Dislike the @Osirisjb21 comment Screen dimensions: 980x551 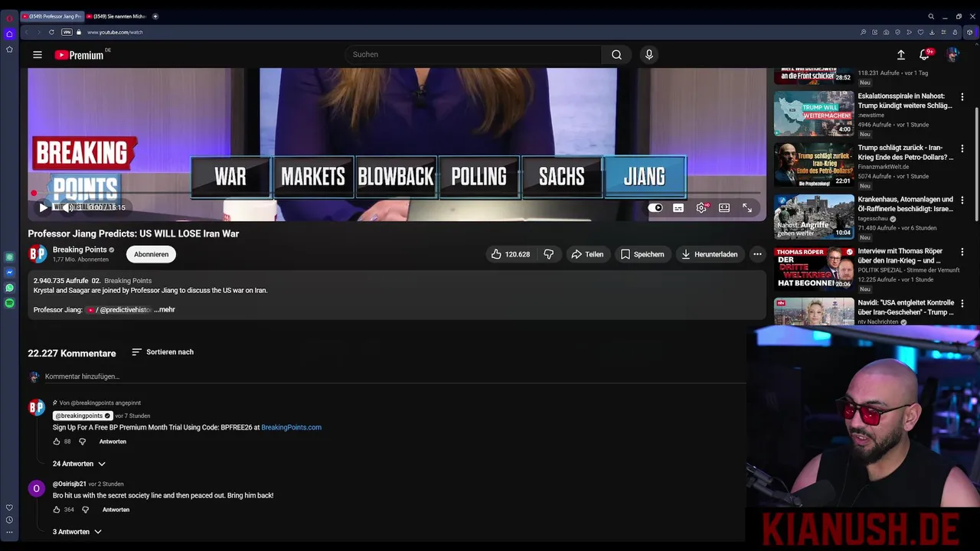click(86, 510)
